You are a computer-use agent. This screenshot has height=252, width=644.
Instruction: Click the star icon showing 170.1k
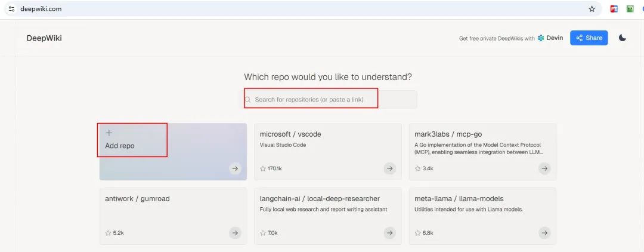coord(263,168)
